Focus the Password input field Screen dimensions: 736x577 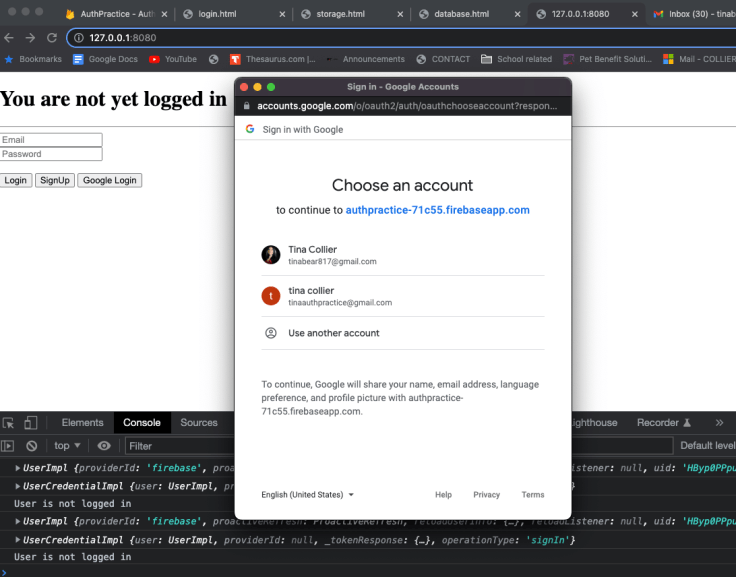pyautogui.click(x=51, y=154)
